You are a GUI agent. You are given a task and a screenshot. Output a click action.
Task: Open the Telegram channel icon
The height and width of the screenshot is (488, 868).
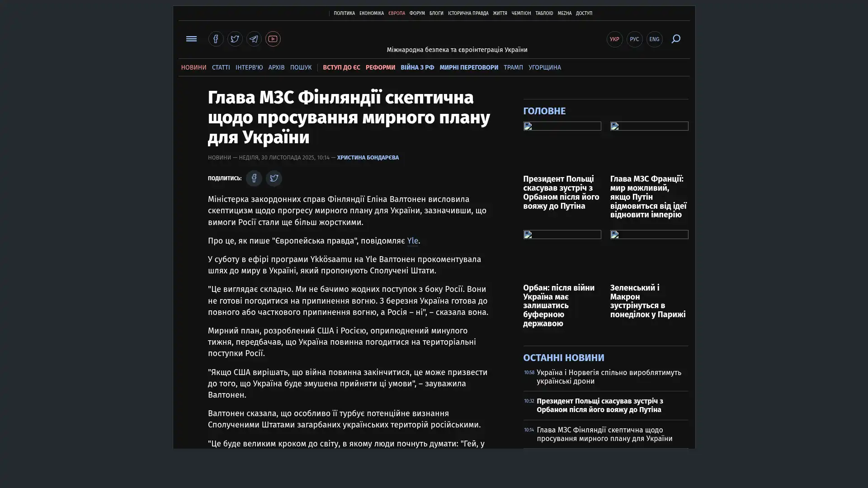tap(254, 39)
